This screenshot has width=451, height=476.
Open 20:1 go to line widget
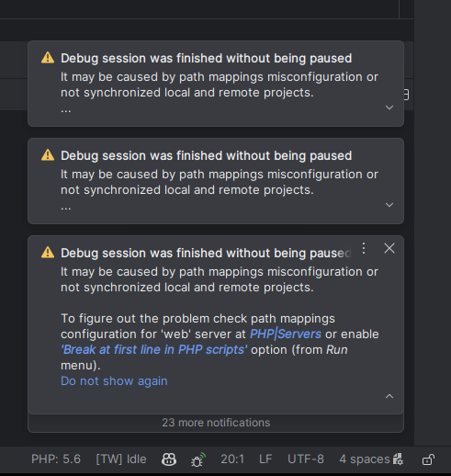pyautogui.click(x=232, y=459)
